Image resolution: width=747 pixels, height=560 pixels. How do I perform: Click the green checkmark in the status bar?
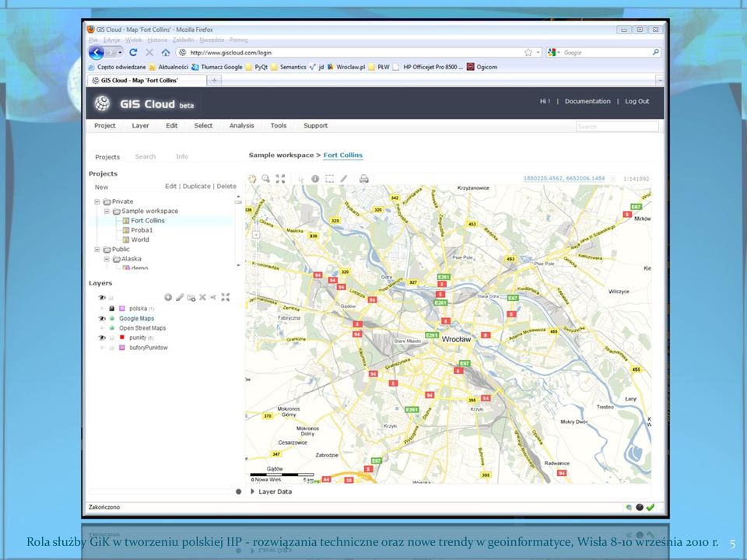click(651, 507)
